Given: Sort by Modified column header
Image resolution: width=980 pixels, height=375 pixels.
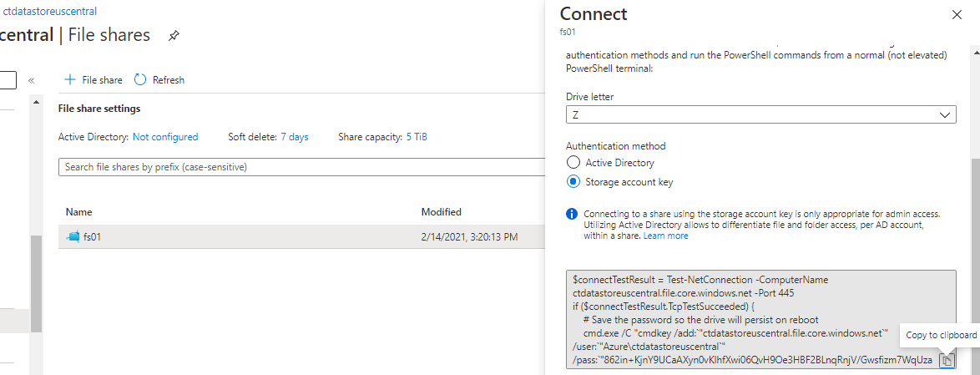Looking at the screenshot, I should (442, 212).
